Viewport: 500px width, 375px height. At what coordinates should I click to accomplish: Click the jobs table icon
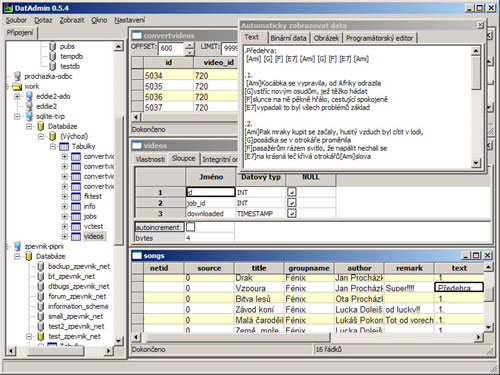[x=76, y=217]
